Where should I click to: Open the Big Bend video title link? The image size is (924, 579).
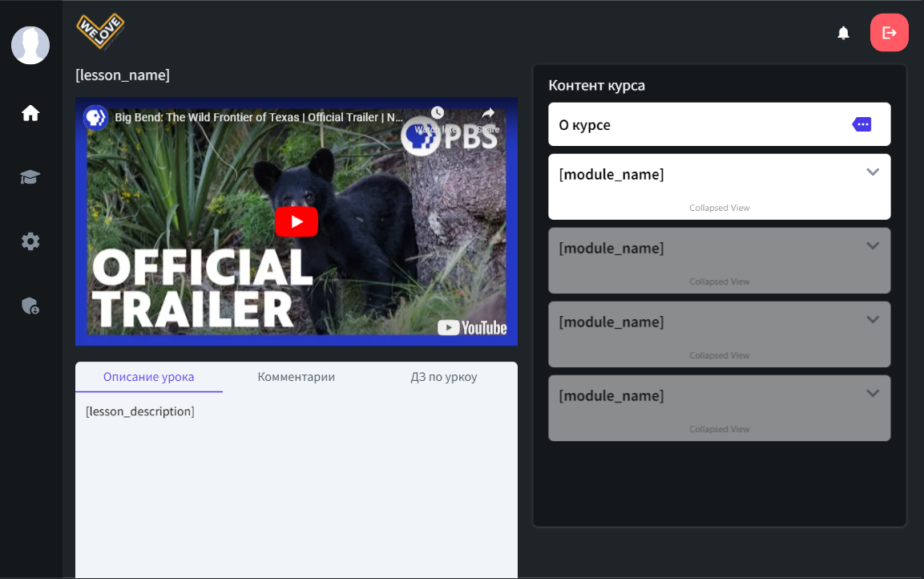(258, 117)
